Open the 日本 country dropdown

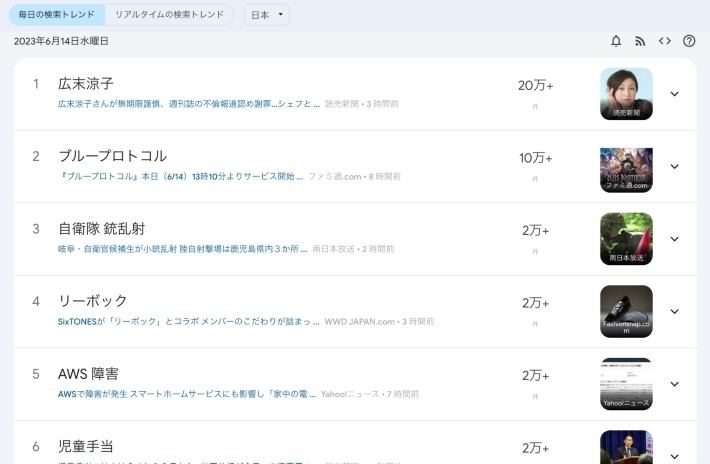pos(266,15)
